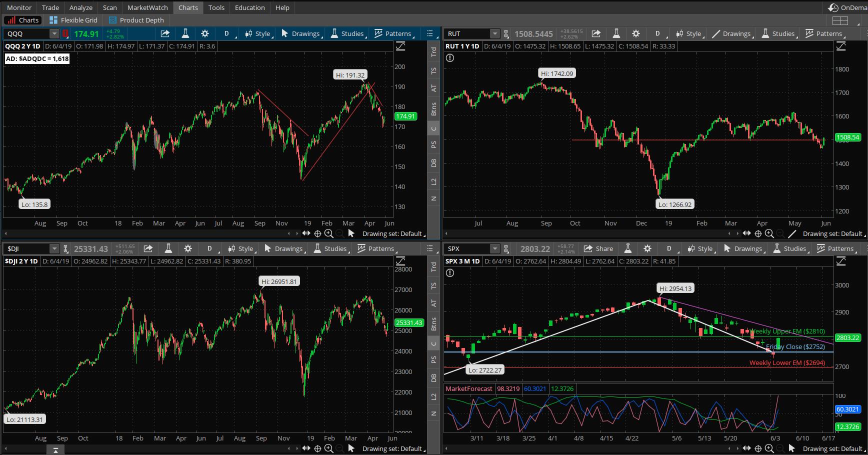Image resolution: width=868 pixels, height=455 pixels.
Task: Click the red symbol link icon beside QQQ
Action: pyautogui.click(x=65, y=33)
